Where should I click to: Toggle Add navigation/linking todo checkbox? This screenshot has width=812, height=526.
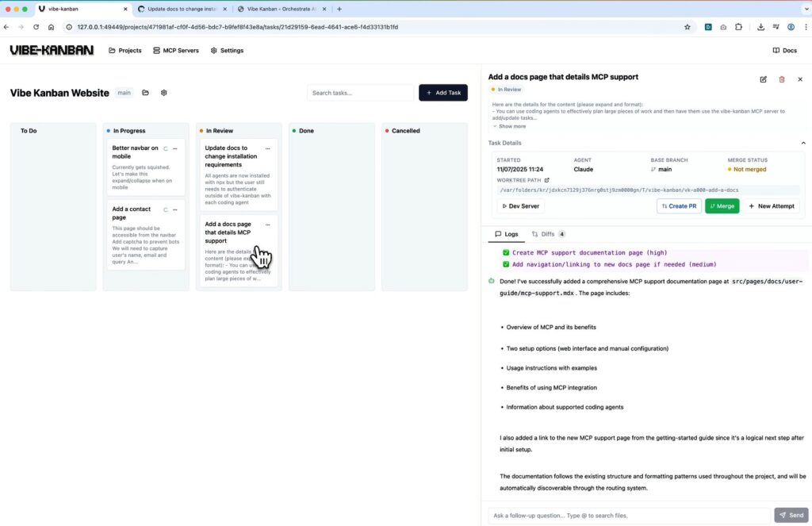pos(506,264)
